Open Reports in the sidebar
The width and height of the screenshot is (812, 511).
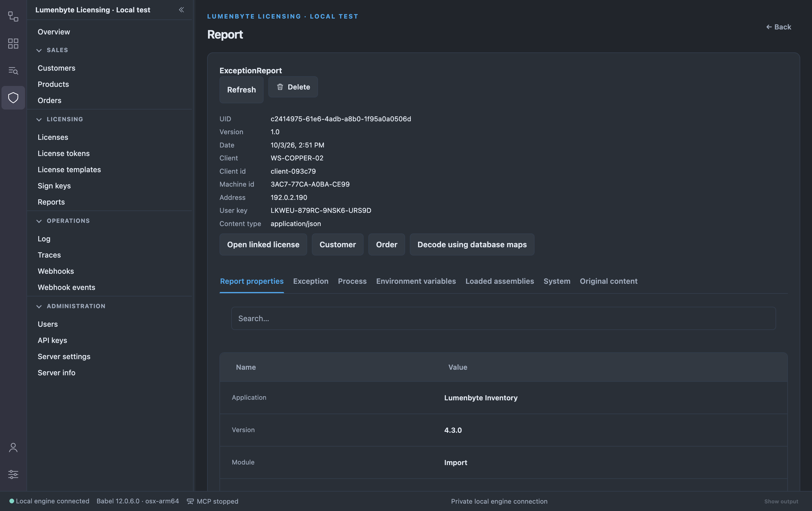51,202
